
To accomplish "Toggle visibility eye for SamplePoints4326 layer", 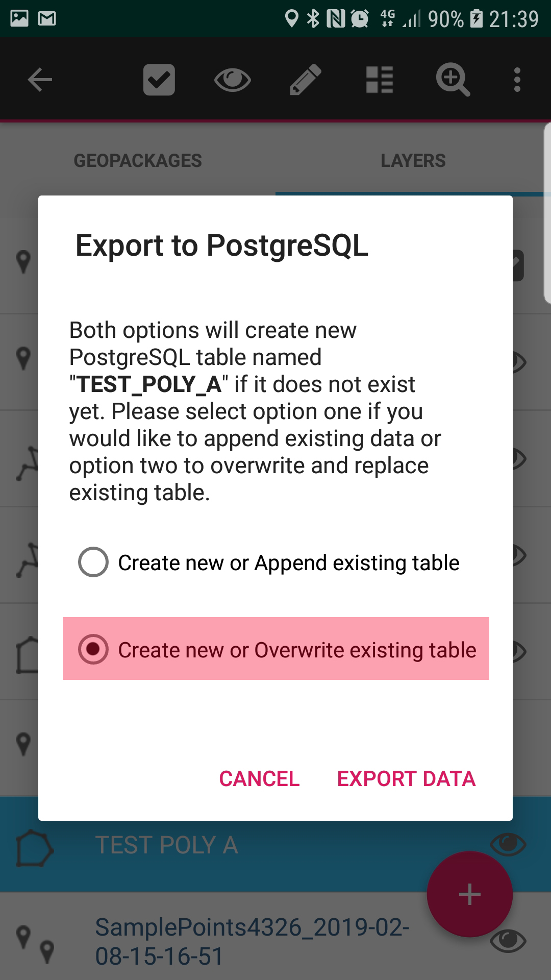I will click(x=508, y=940).
